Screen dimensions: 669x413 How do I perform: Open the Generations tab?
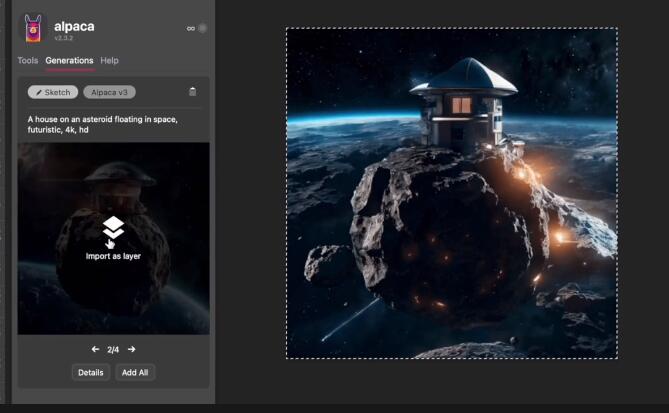click(x=69, y=61)
